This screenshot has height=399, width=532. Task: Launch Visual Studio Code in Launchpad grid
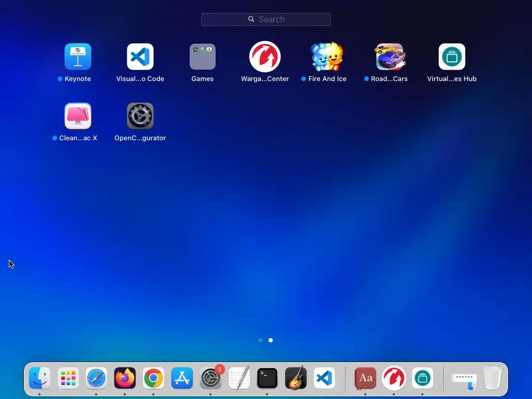click(140, 56)
